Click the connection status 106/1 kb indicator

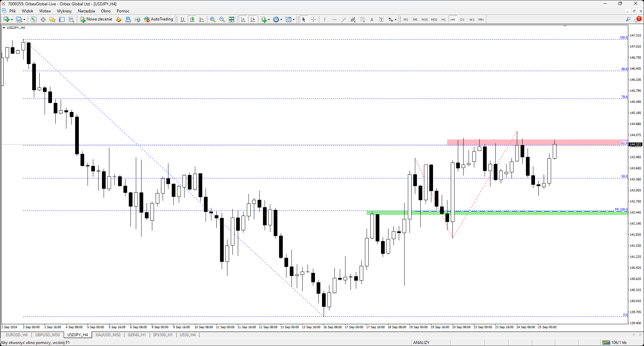click(x=614, y=343)
